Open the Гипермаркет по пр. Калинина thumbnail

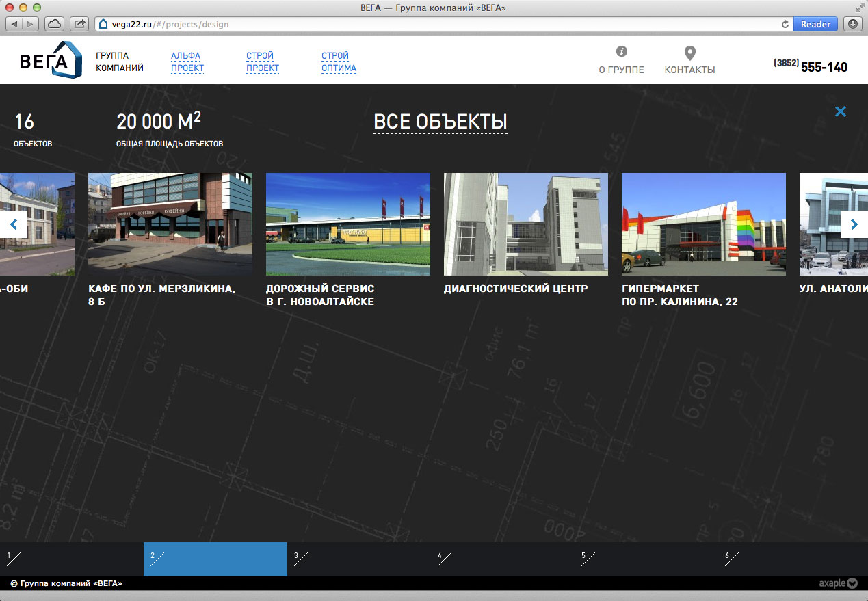coord(703,224)
